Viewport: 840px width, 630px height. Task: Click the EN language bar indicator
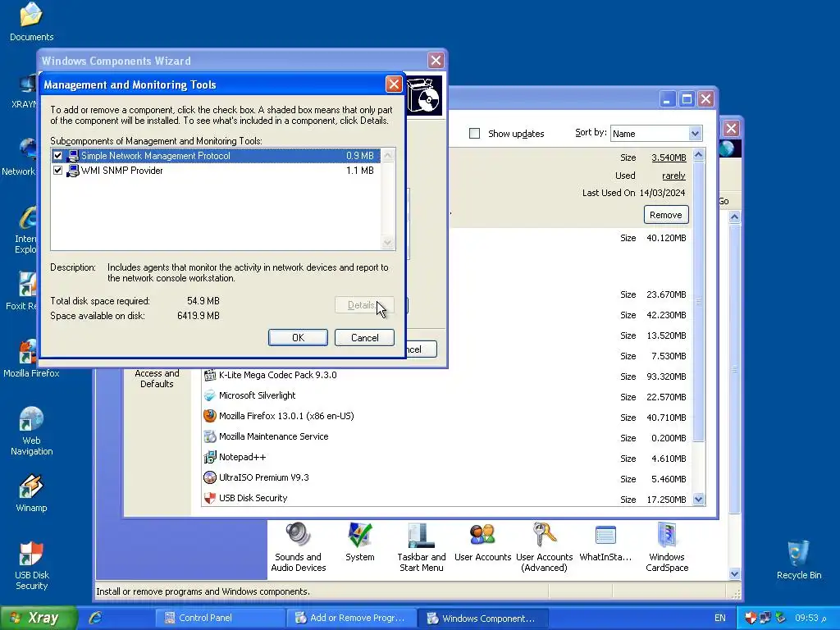(x=720, y=618)
